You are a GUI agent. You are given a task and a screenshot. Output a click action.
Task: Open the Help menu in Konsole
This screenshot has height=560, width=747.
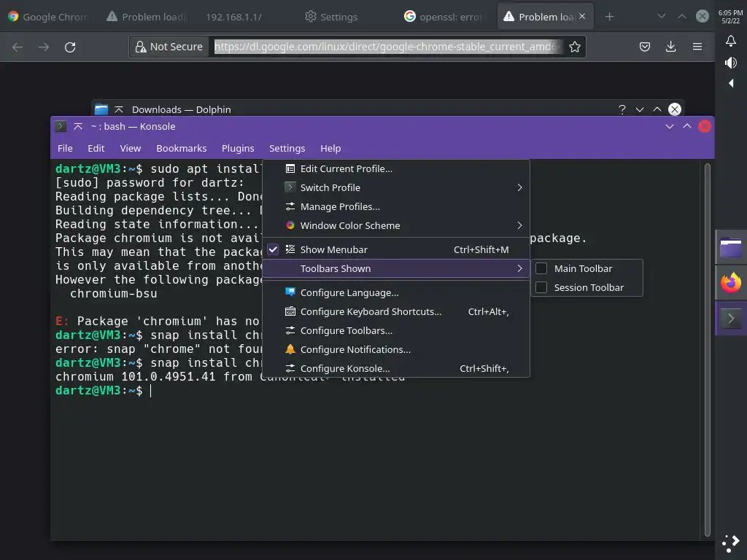[330, 148]
